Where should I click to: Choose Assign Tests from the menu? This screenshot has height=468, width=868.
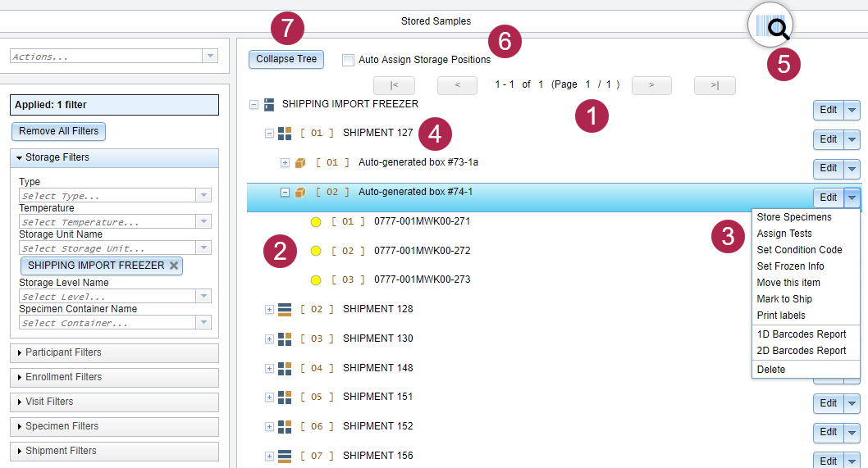coord(806,234)
